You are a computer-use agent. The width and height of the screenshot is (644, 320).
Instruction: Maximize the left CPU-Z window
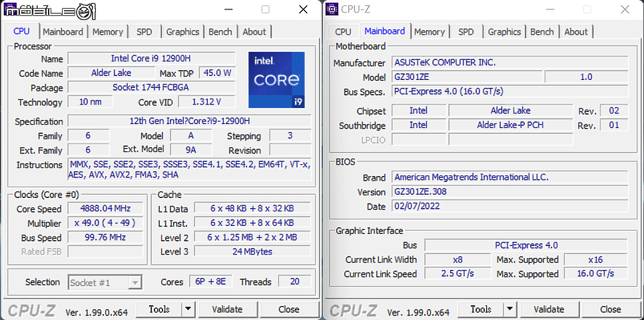pyautogui.click(x=266, y=9)
